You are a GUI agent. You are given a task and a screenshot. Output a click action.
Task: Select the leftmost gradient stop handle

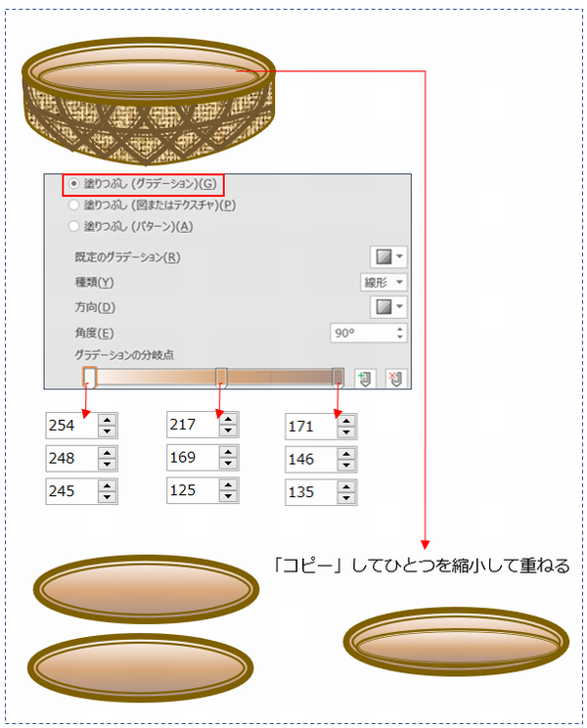90,377
